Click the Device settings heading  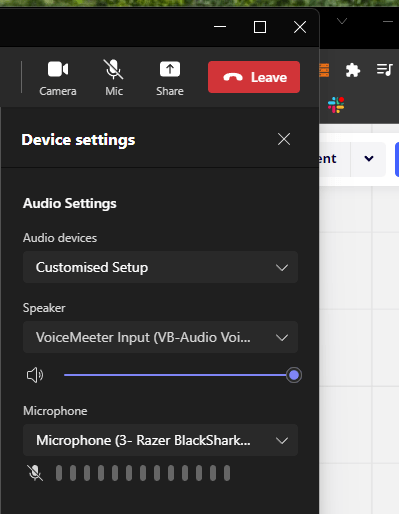(78, 140)
